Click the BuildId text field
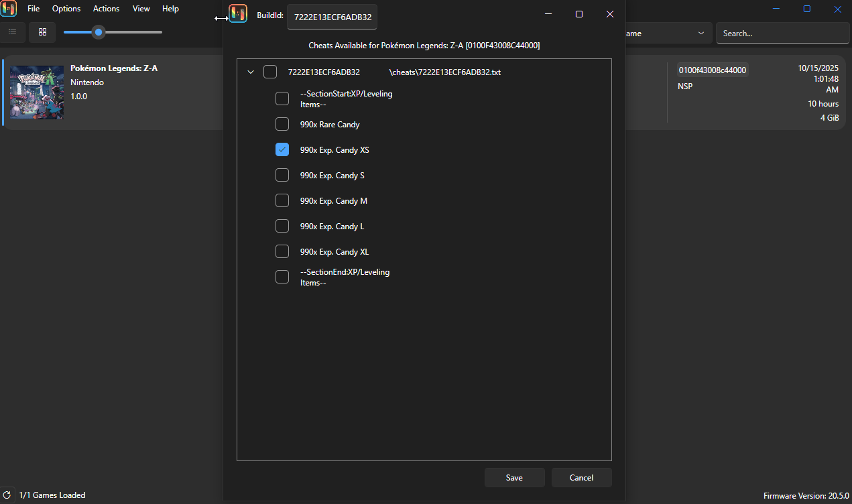Screen dimensions: 852x504 (332, 17)
